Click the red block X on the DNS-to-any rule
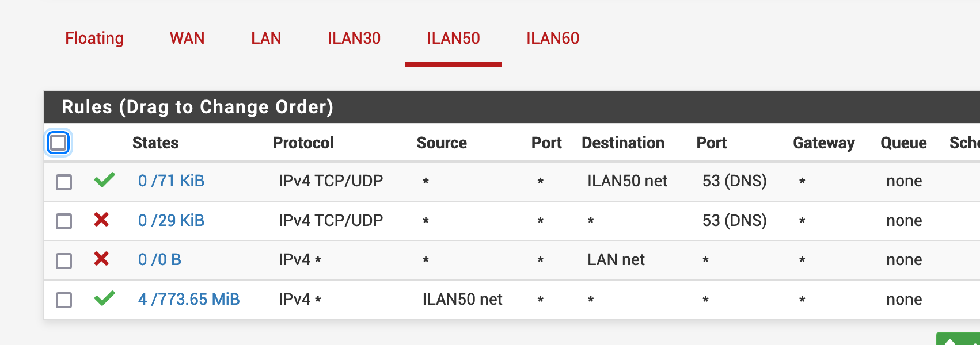Viewport: 980px width, 345px height. (x=101, y=220)
